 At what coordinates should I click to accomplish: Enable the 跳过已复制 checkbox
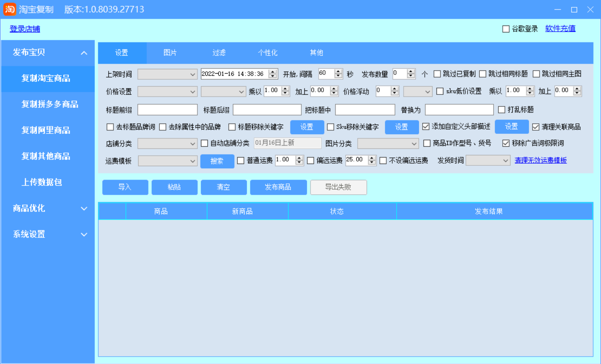click(437, 74)
